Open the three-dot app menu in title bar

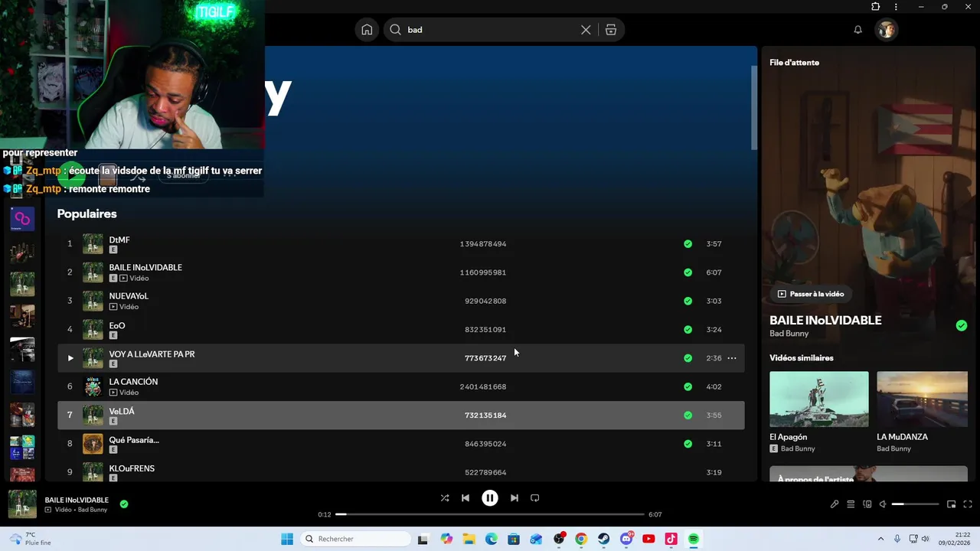pyautogui.click(x=896, y=7)
